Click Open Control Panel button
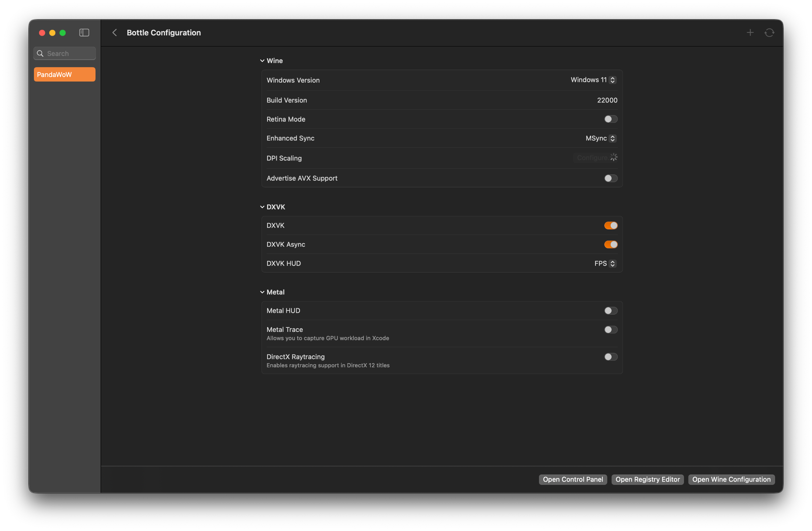The image size is (812, 531). (573, 479)
